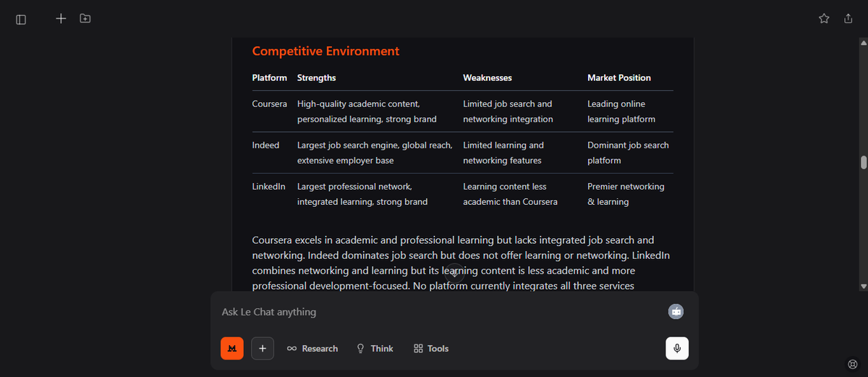Click scrollbar down arrow
The image size is (868, 377).
[864, 287]
